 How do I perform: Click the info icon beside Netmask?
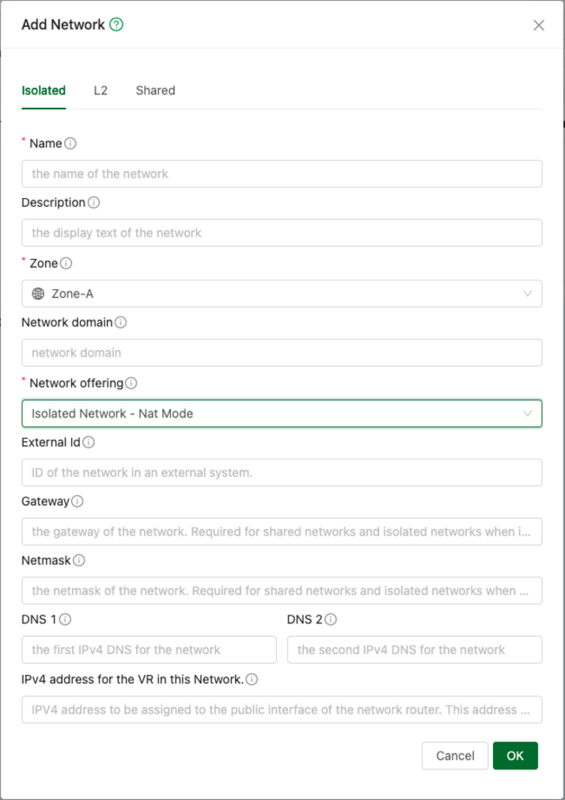[79, 561]
